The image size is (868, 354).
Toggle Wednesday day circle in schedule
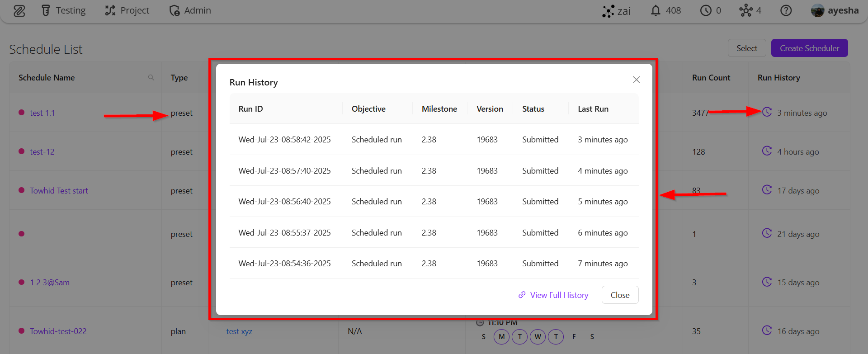538,337
